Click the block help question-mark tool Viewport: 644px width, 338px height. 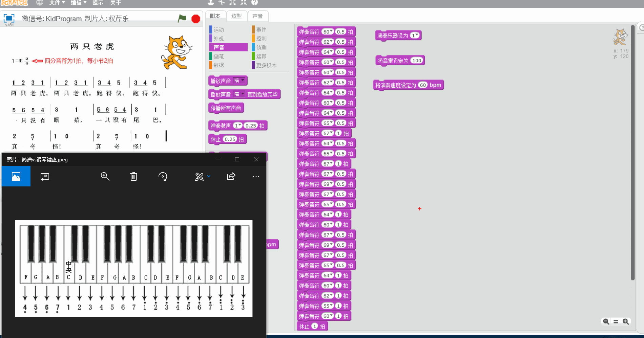pyautogui.click(x=255, y=3)
